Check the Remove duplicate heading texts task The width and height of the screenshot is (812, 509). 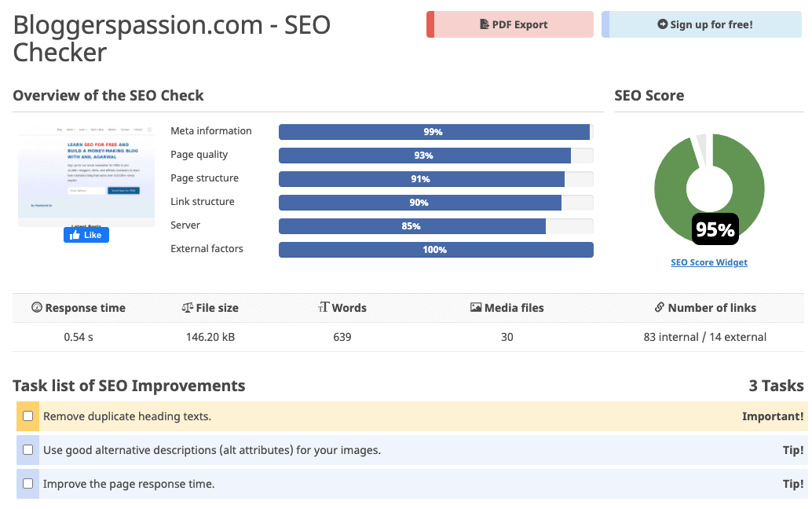tap(28, 416)
